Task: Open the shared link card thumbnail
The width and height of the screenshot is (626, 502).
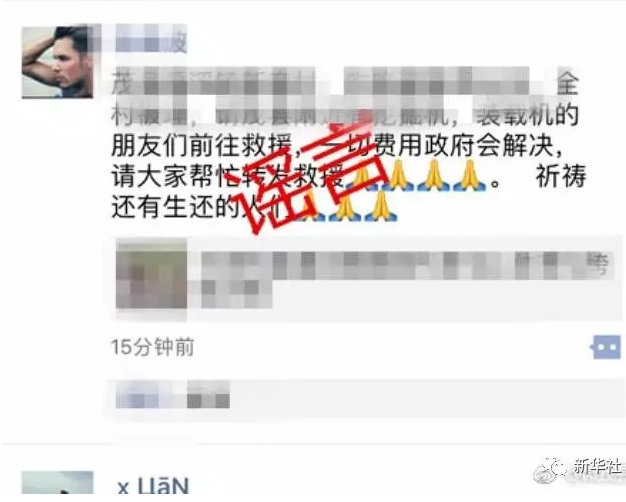Action: [x=151, y=275]
